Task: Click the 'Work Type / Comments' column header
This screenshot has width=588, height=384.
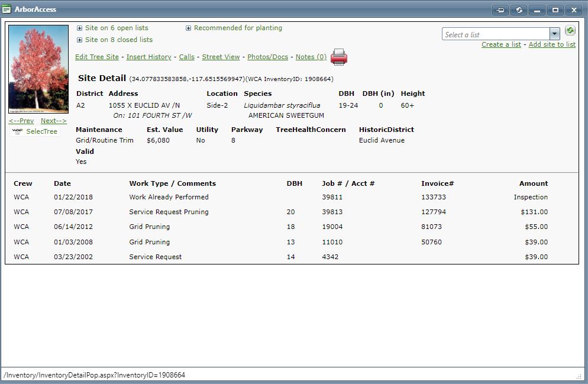Action: [x=173, y=183]
